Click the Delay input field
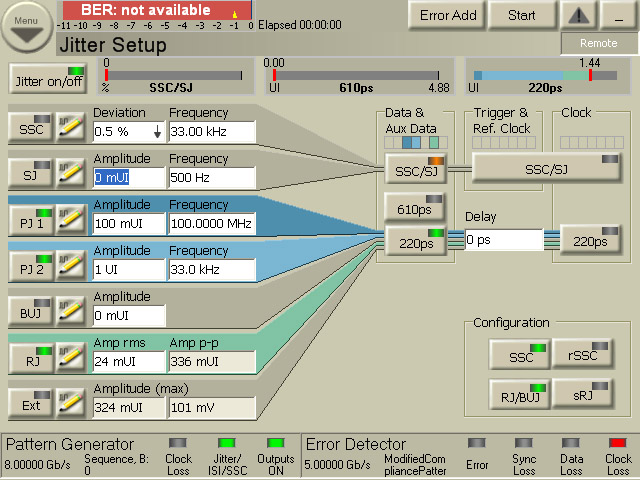This screenshot has height=480, width=640. pyautogui.click(x=504, y=240)
